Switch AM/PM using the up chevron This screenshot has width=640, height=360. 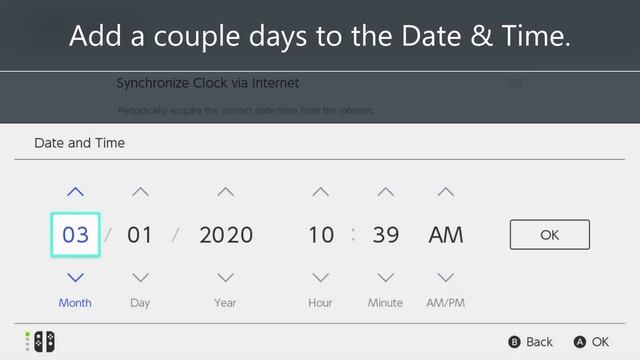446,192
